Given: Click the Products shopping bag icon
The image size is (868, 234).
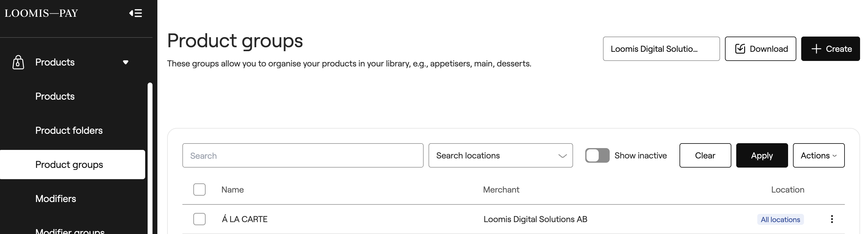Looking at the screenshot, I should (18, 62).
